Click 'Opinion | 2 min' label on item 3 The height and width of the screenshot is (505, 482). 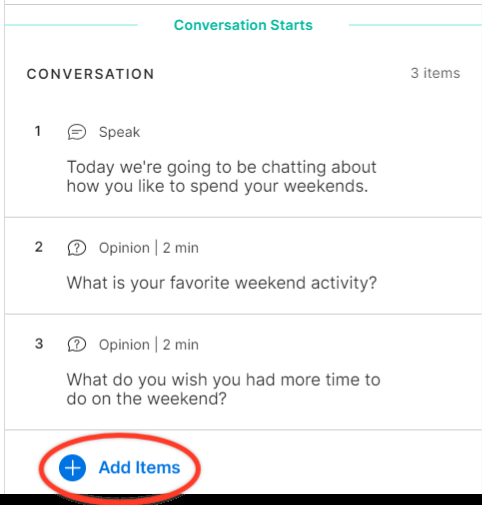click(149, 345)
